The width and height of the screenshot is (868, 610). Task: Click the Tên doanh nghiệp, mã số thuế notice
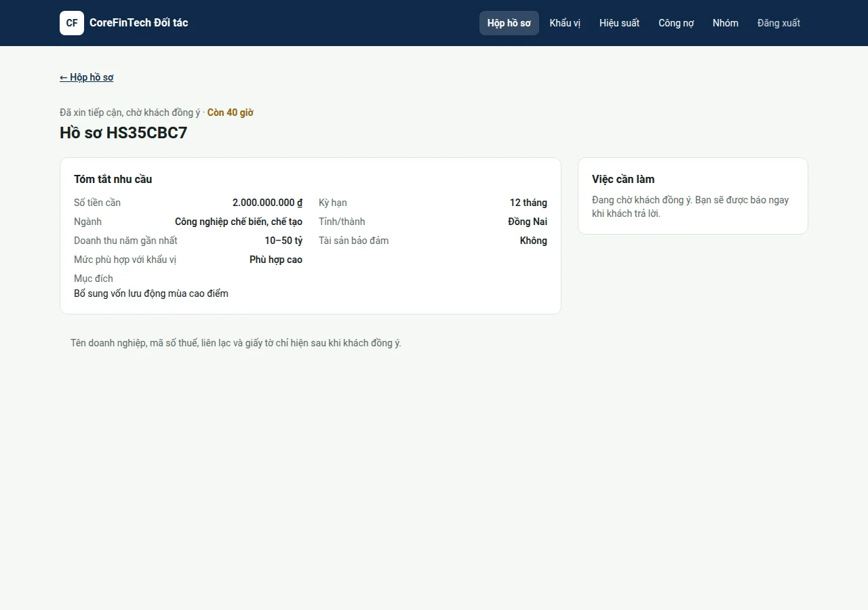tap(236, 343)
